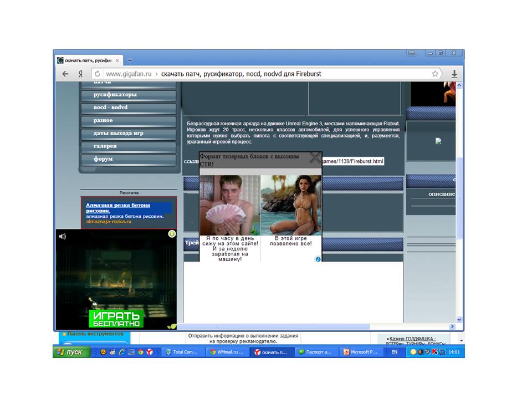The height and width of the screenshot is (399, 532).
Task: Click the vertical scrollbar up arrow
Action: pyautogui.click(x=459, y=85)
